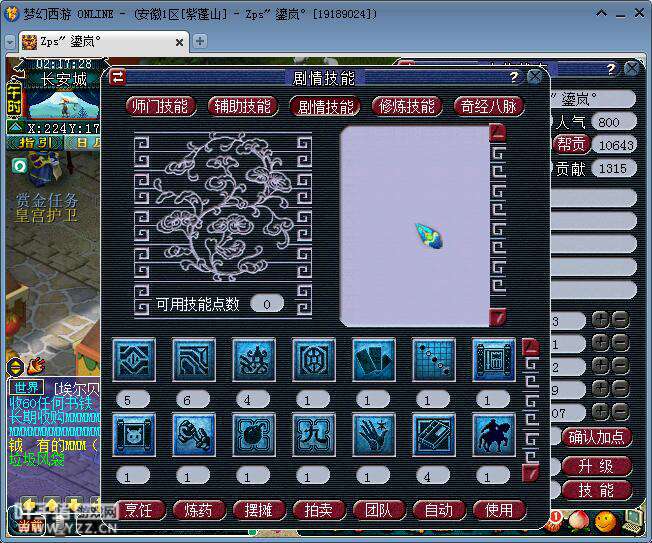Select the cat-face scroll skill icon
652x543 pixels.
(134, 435)
